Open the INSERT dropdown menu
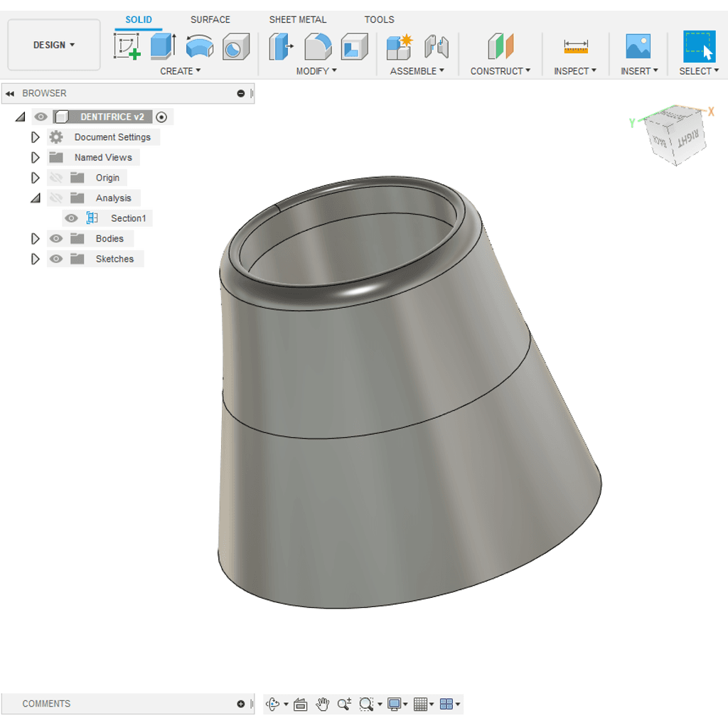This screenshot has width=728, height=728. point(639,71)
